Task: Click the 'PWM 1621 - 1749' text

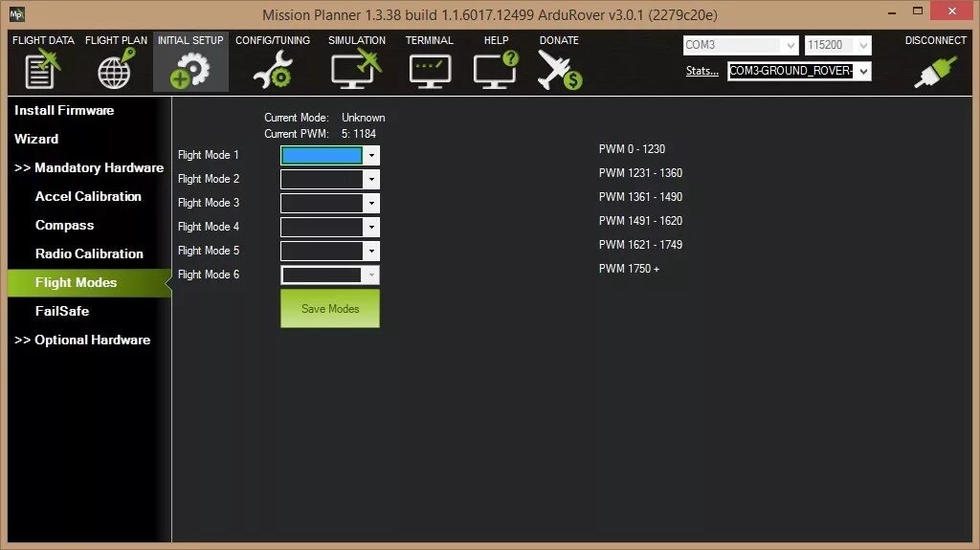Action: click(640, 244)
